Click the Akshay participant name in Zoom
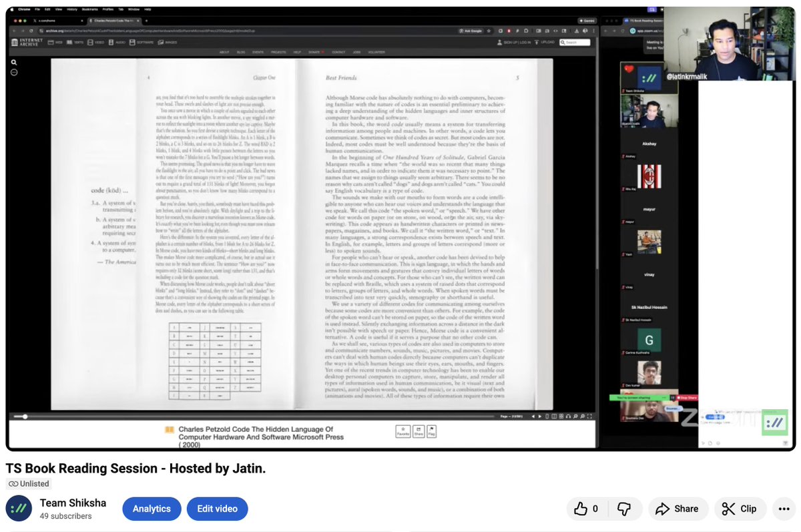Screen dimensions: 801x532 pyautogui.click(x=649, y=144)
